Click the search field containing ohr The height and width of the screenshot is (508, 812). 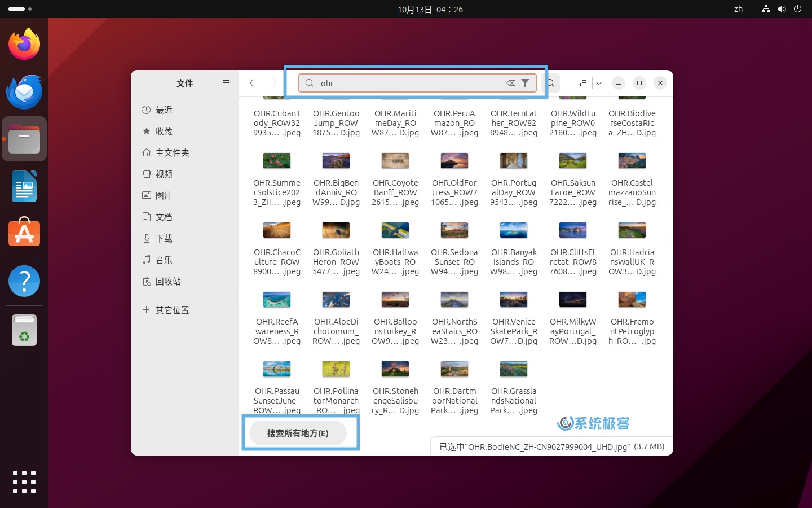[416, 83]
